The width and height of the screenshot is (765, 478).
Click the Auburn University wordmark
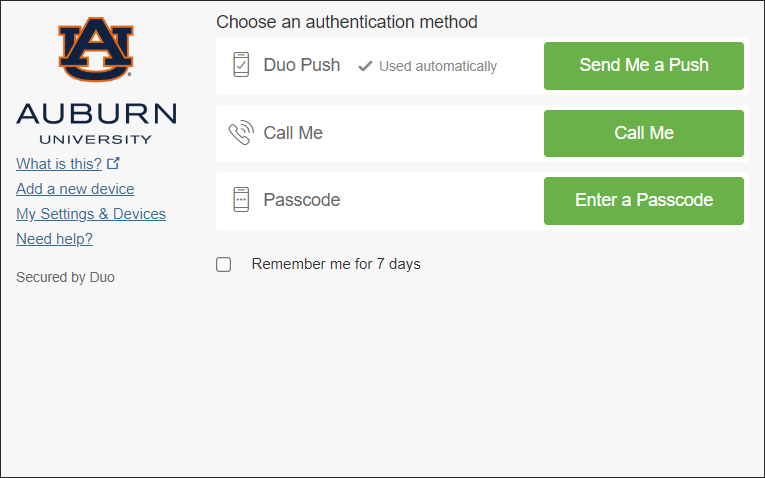(96, 122)
